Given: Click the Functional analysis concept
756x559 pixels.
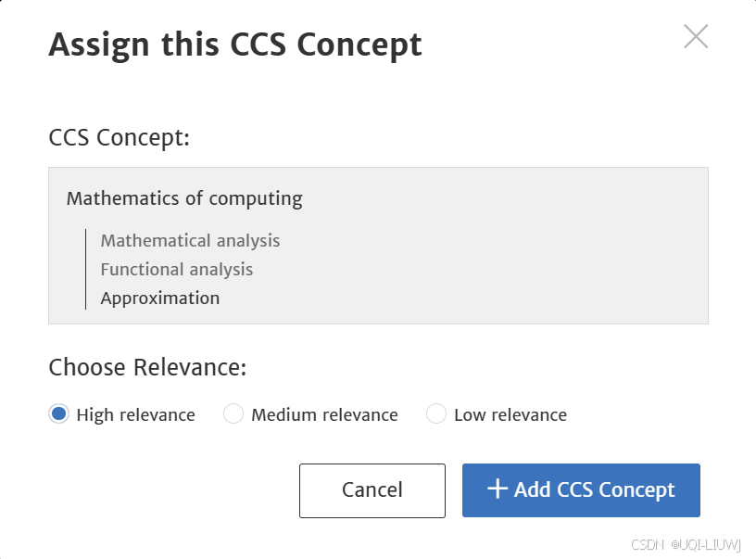Looking at the screenshot, I should pos(176,269).
